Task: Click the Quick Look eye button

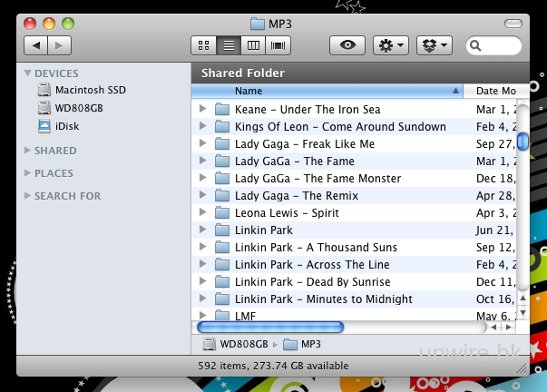Action: (347, 44)
